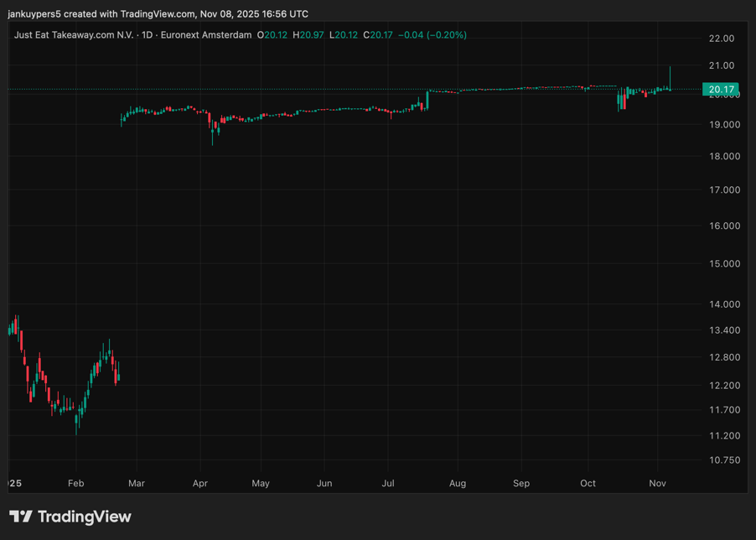756x540 pixels.
Task: Click the 14.000 price axis label
Action: (724, 304)
